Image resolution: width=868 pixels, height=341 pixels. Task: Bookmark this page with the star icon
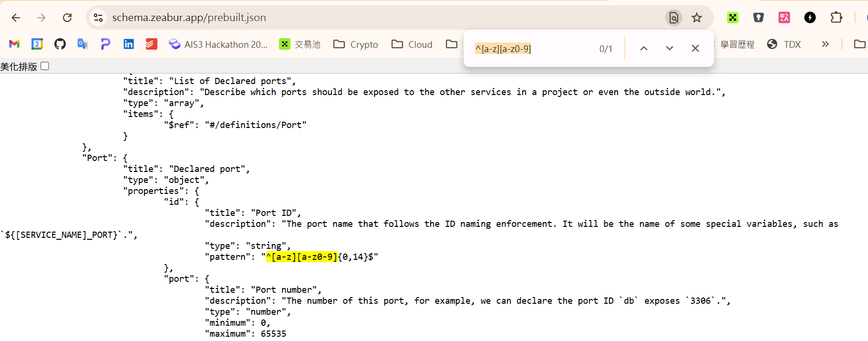(x=697, y=18)
